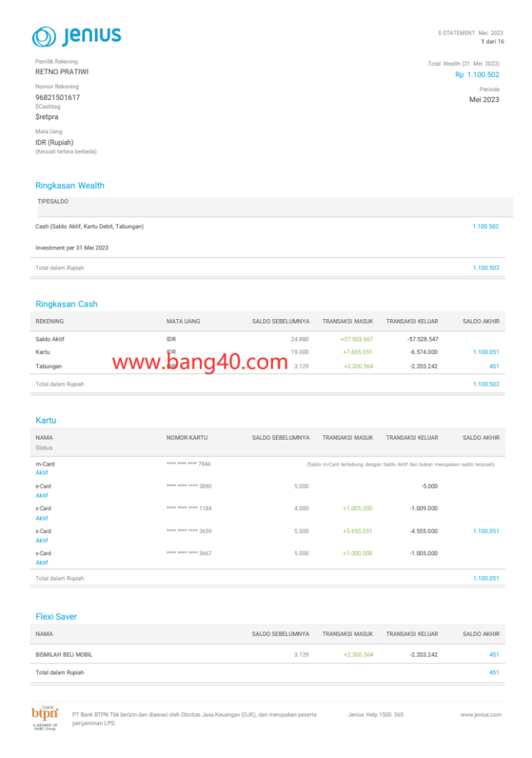
Task: Click IDR (Rupiah) currency text
Action: pos(54,142)
